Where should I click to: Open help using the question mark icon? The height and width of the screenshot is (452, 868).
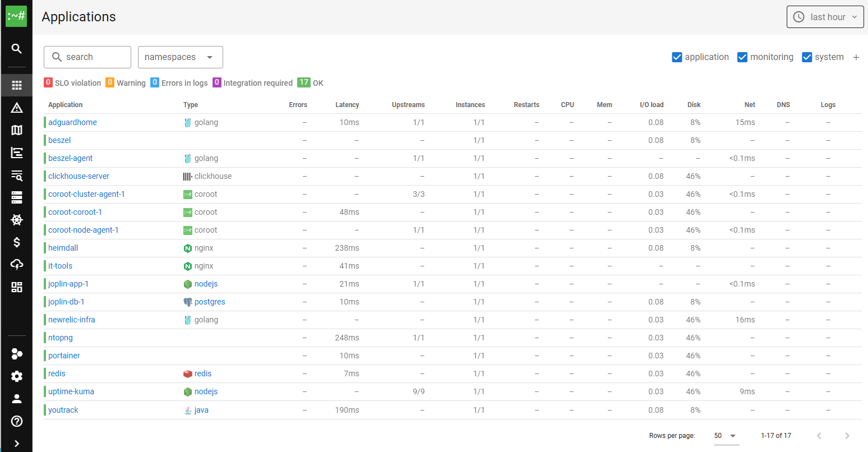coord(16,421)
